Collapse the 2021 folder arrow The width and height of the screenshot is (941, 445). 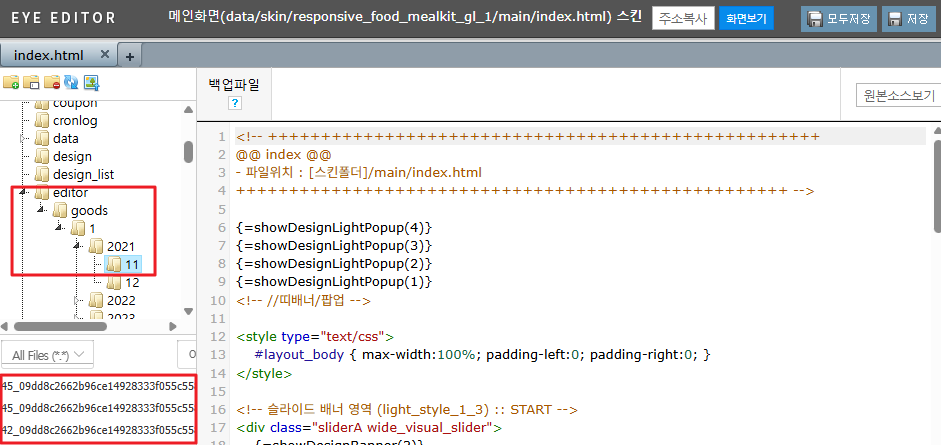pos(78,246)
